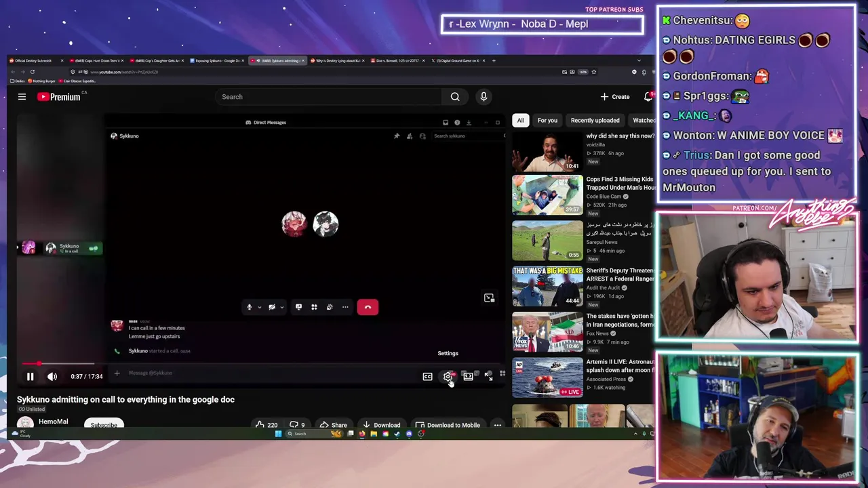Switch to Exposing Sykkuno Google Doc tab
Viewport: 868px width, 488px height.
(218, 60)
